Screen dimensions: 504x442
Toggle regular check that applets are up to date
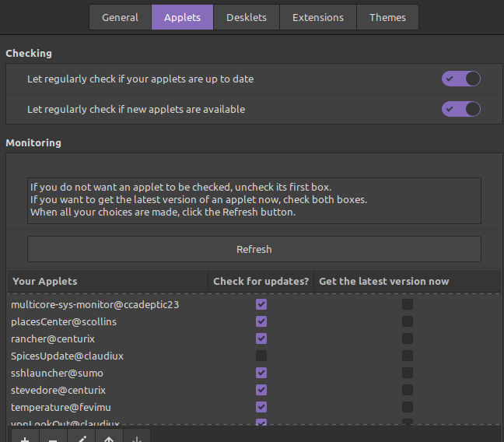point(461,79)
